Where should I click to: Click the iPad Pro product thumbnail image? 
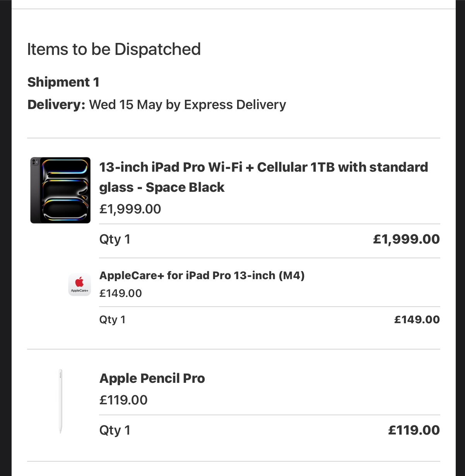pyautogui.click(x=60, y=190)
